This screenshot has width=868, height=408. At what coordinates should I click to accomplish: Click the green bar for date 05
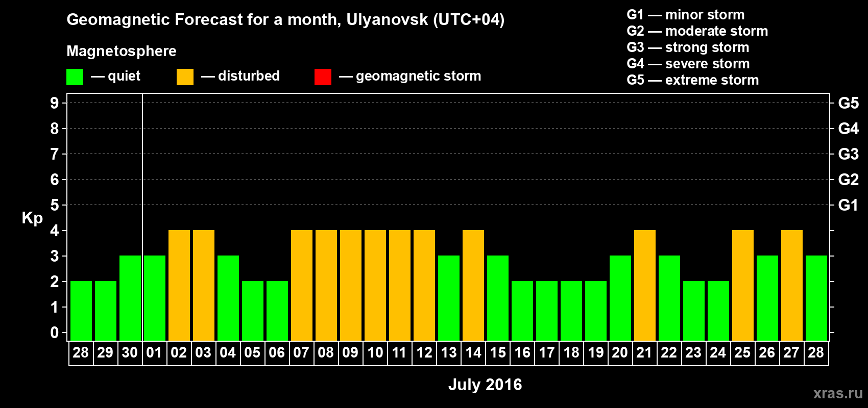(x=253, y=311)
